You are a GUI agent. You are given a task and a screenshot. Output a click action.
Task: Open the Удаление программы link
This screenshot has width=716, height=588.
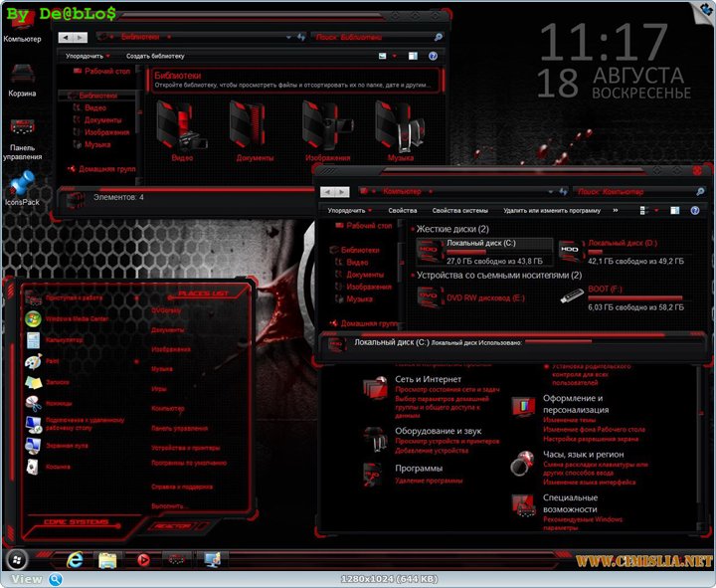[x=427, y=481]
